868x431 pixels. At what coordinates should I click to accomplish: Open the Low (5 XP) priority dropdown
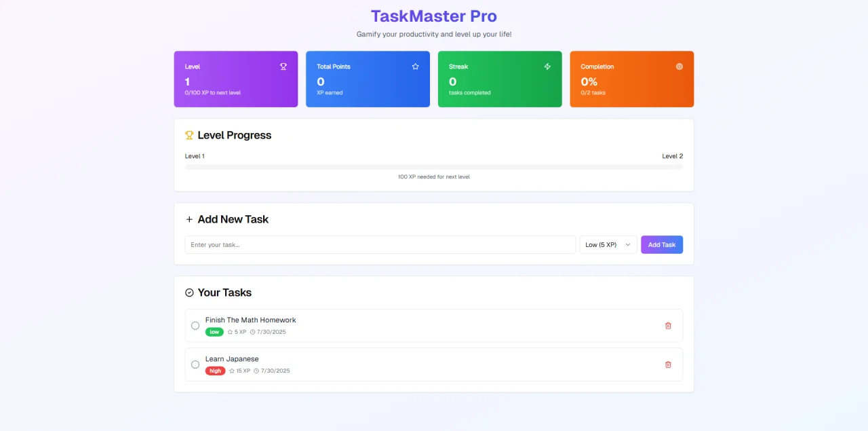pos(608,244)
